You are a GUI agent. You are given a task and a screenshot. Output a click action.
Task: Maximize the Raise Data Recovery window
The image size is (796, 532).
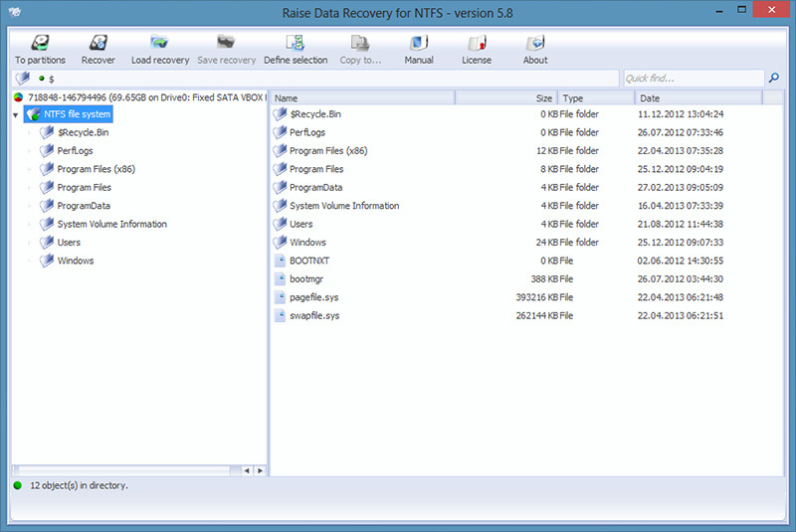[x=741, y=10]
